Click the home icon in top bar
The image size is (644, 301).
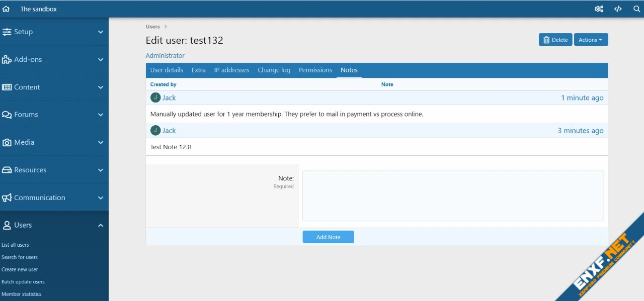coord(6,9)
